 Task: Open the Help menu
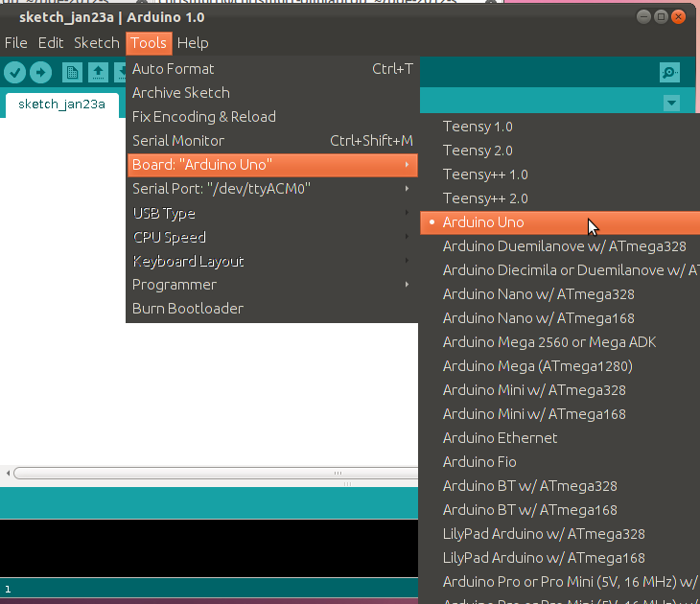click(x=193, y=43)
